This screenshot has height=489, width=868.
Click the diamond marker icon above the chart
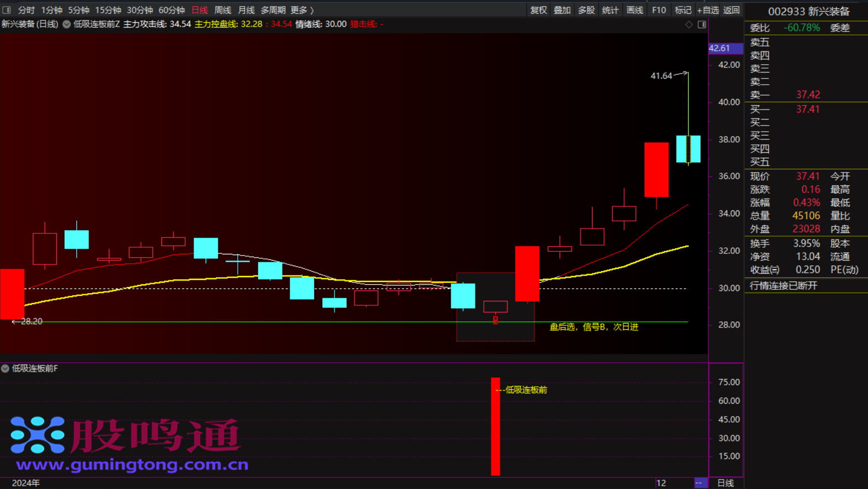click(x=689, y=24)
